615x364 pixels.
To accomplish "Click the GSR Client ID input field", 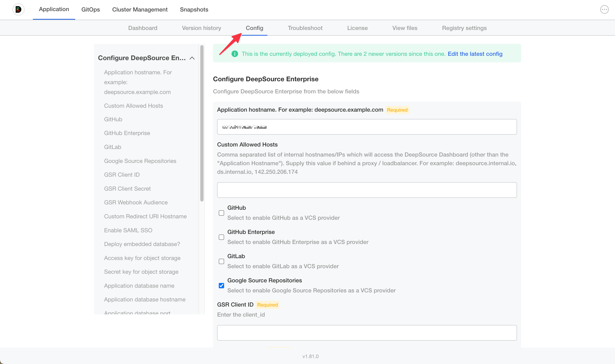I will point(367,333).
